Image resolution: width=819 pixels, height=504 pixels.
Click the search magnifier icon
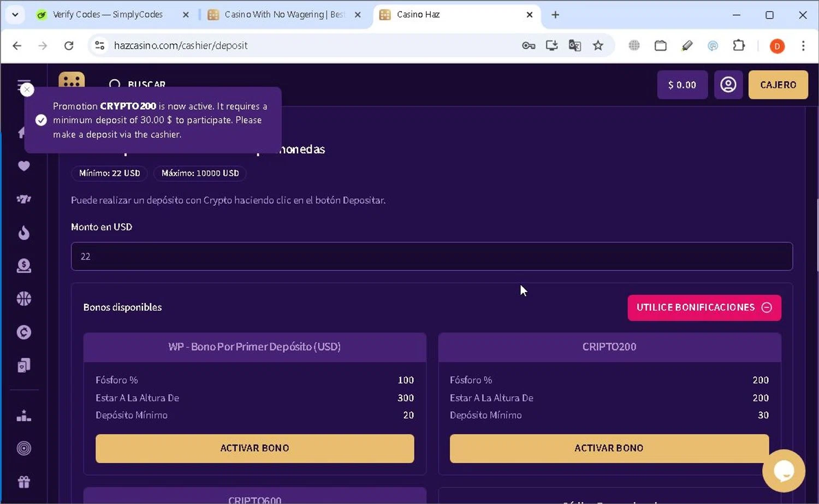pyautogui.click(x=115, y=85)
